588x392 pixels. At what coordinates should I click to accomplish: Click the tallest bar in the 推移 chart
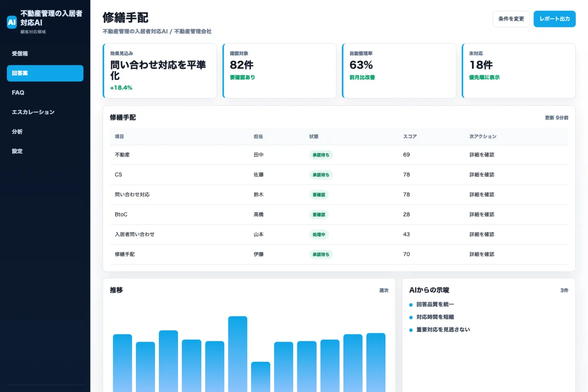click(x=238, y=354)
